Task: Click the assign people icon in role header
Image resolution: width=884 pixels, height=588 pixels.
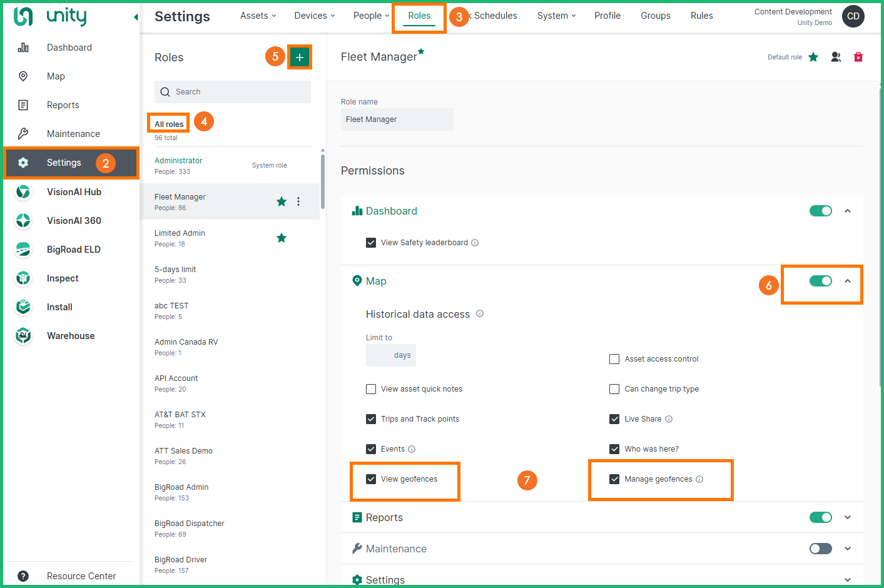Action: tap(835, 57)
